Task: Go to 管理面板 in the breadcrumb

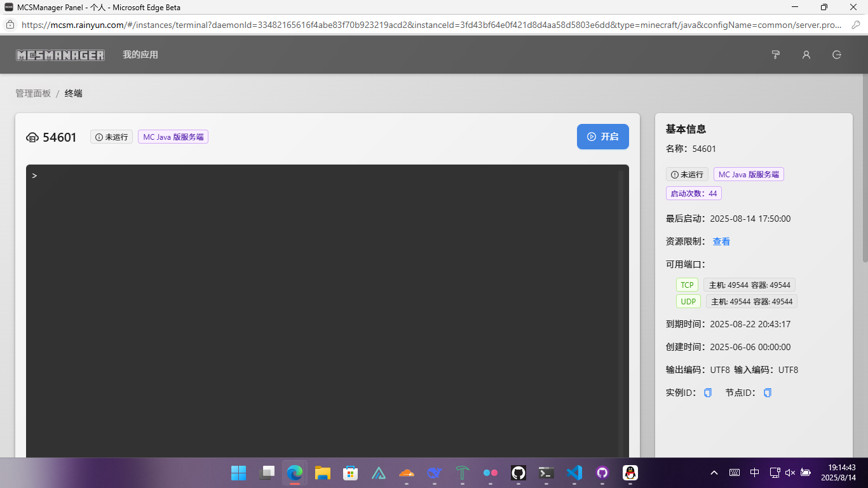Action: coord(33,93)
